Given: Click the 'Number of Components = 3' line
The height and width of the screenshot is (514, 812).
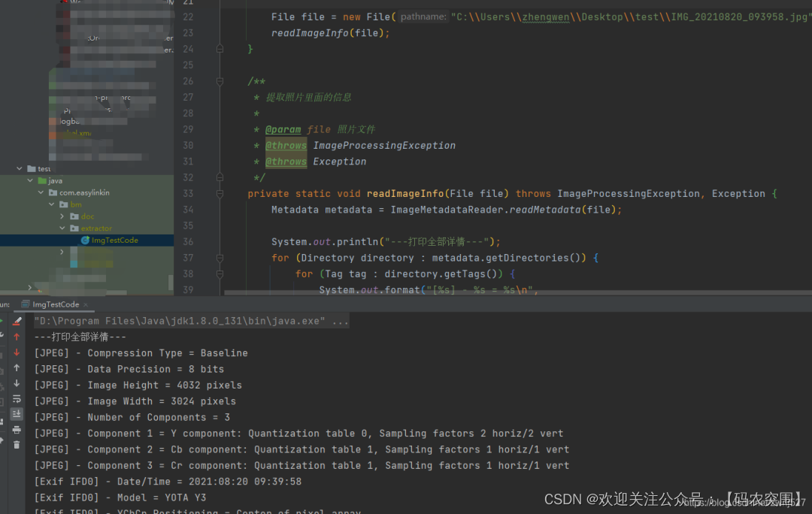Looking at the screenshot, I should pos(132,417).
